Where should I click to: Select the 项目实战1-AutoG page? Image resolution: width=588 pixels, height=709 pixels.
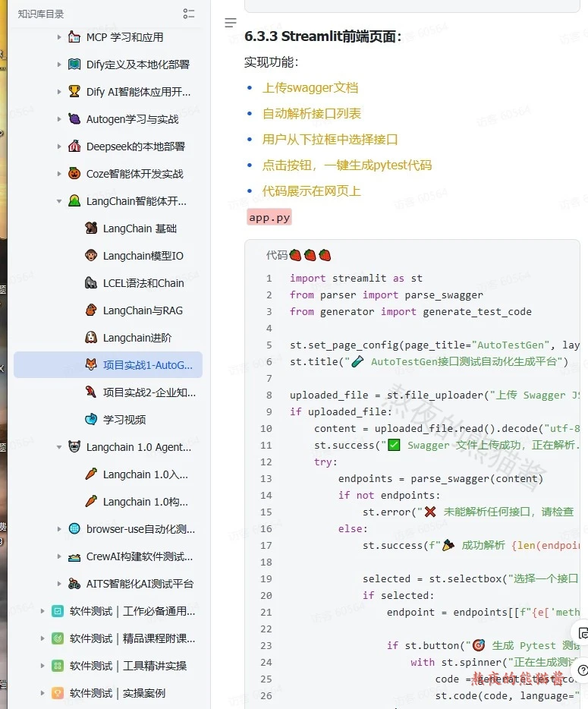108,365
